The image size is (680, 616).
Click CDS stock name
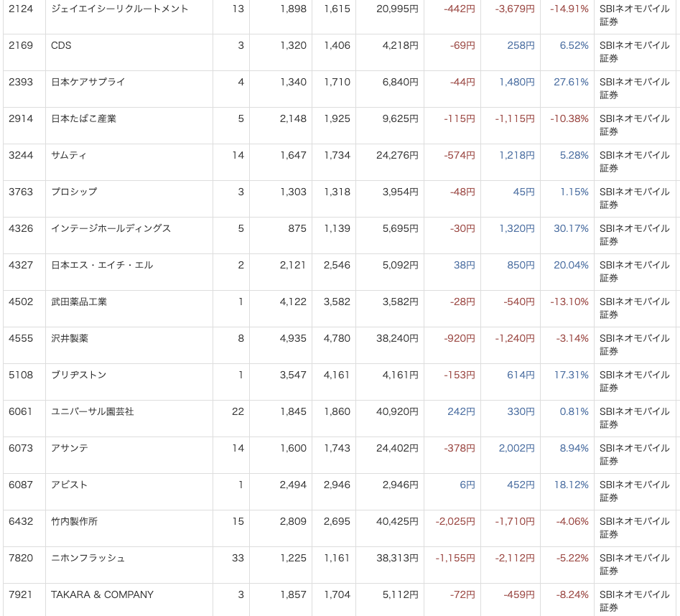(x=61, y=45)
